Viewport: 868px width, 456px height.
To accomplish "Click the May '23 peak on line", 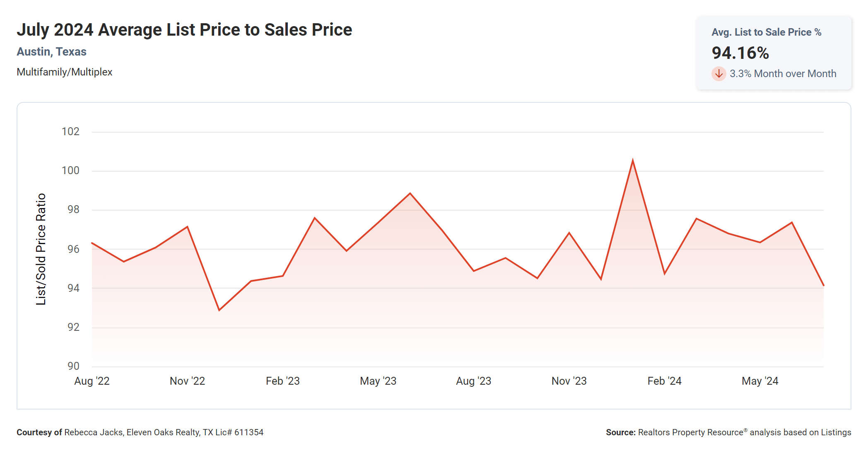I will click(410, 193).
